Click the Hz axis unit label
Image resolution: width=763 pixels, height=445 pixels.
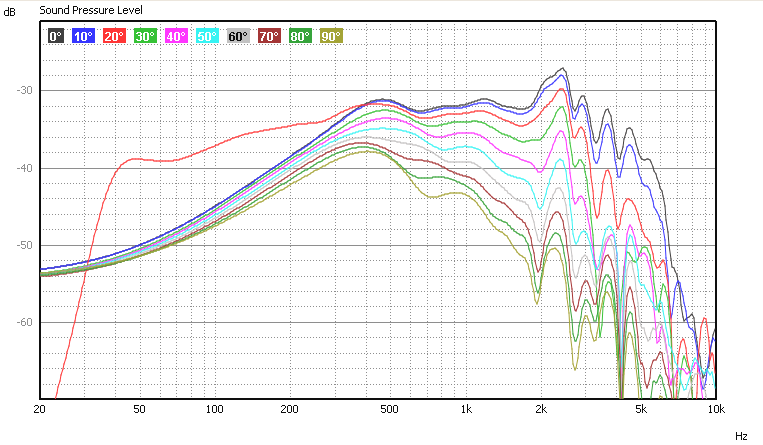coord(741,436)
